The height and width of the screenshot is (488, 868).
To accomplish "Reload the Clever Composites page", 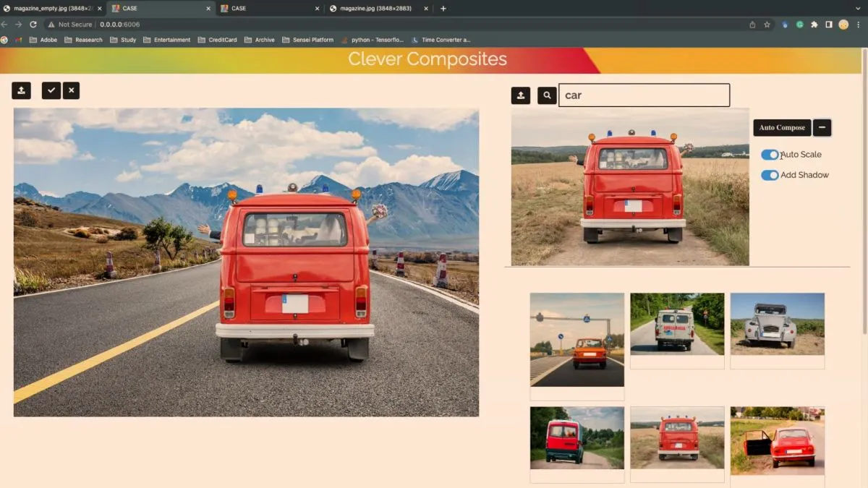I will pos(32,23).
